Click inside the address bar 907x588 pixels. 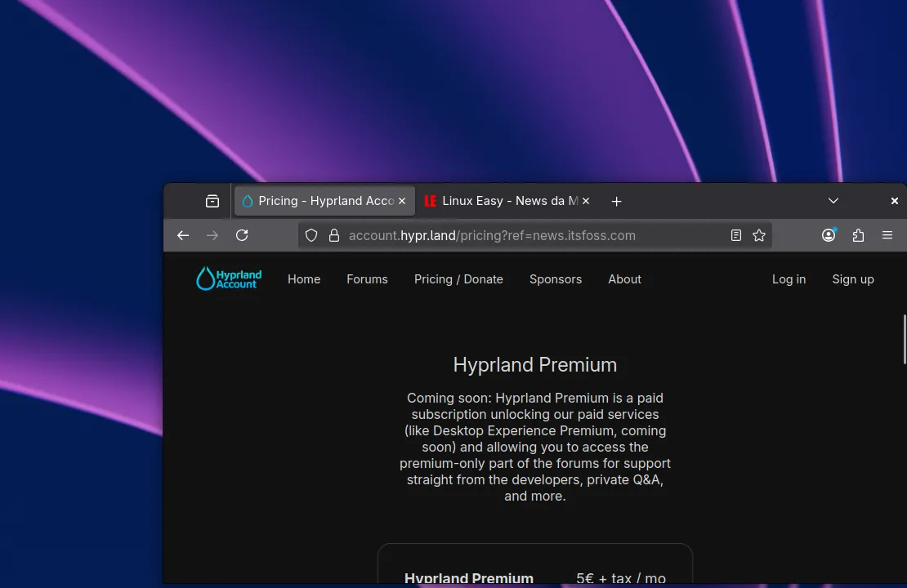[531, 235]
